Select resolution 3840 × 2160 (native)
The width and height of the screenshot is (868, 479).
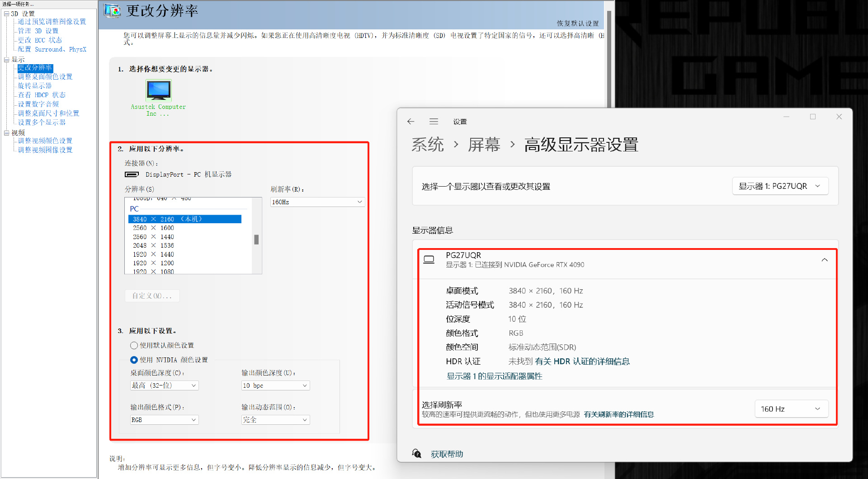tap(185, 219)
